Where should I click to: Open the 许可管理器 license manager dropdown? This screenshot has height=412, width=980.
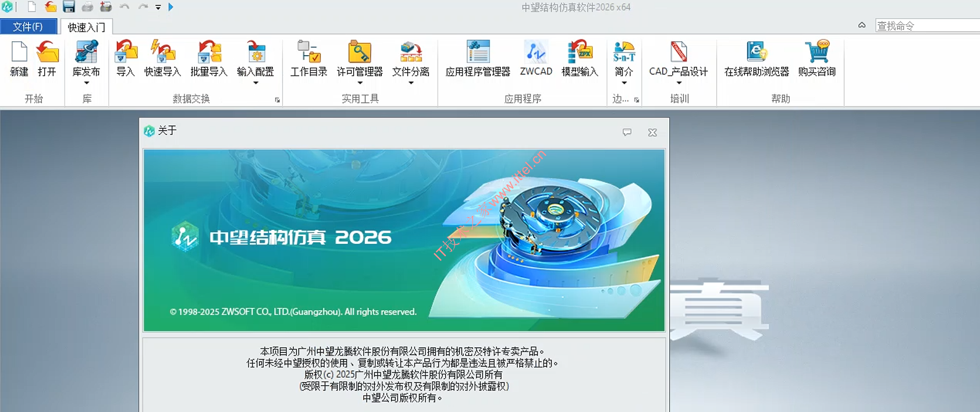pos(360,83)
